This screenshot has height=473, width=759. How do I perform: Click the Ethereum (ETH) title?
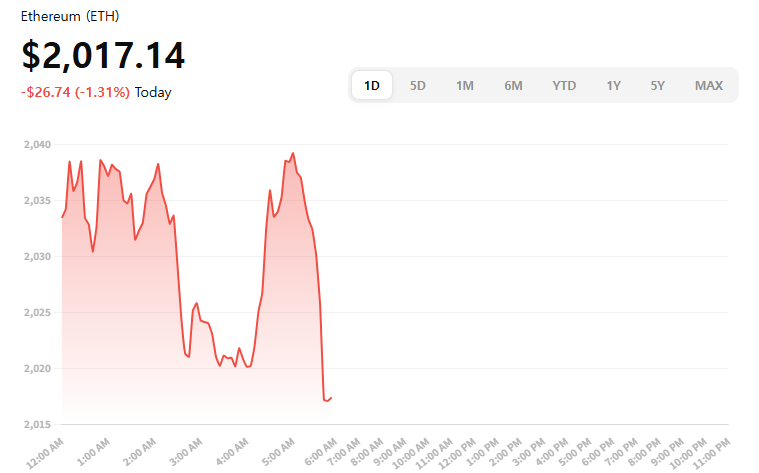(x=68, y=18)
